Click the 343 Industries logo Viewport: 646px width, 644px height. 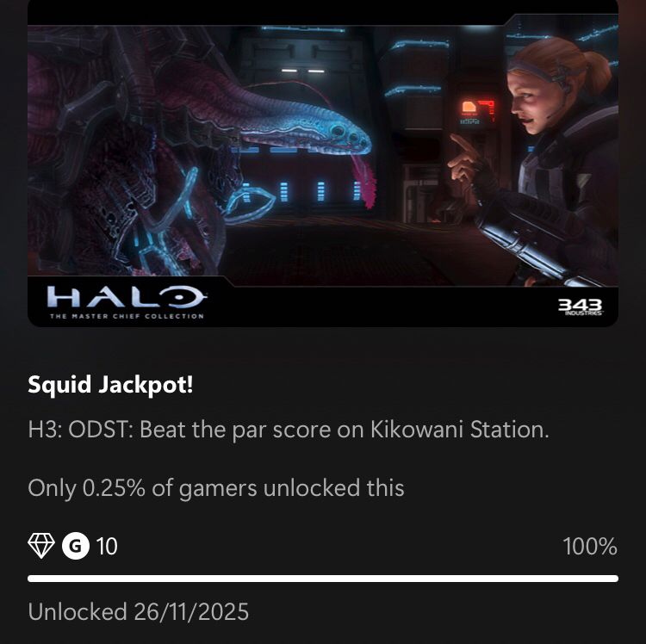tap(581, 307)
